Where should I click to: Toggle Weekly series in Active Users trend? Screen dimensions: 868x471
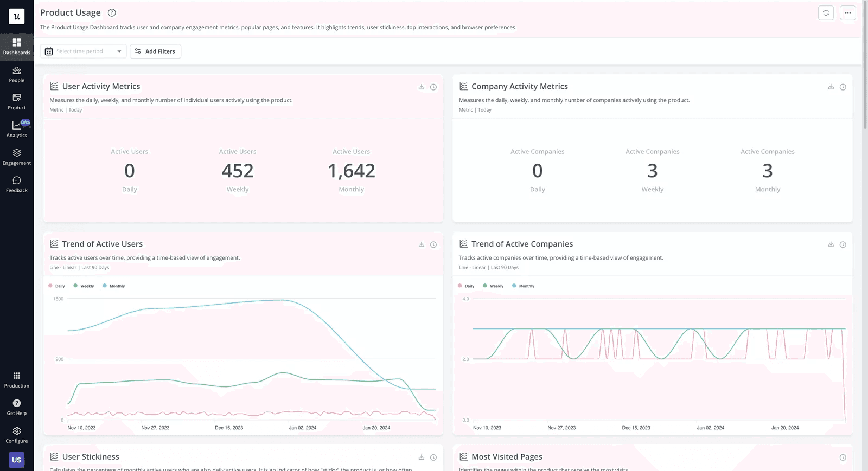click(84, 286)
